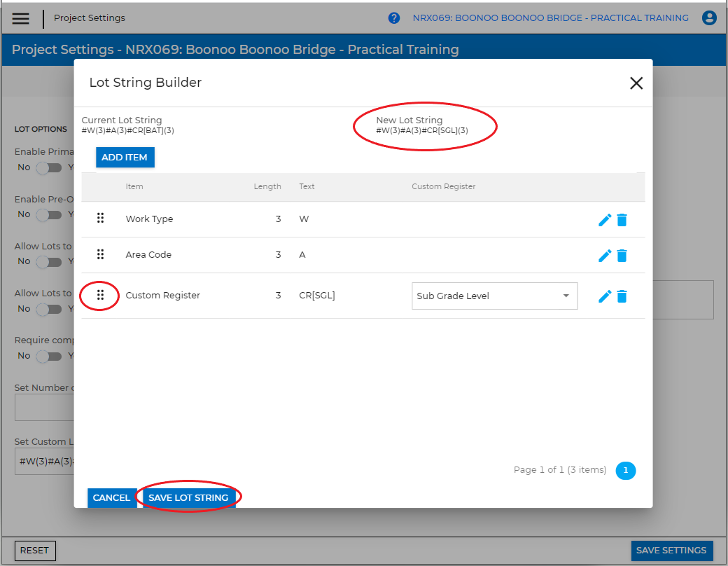Edit the Area Code item
This screenshot has height=566, width=728.
(605, 256)
